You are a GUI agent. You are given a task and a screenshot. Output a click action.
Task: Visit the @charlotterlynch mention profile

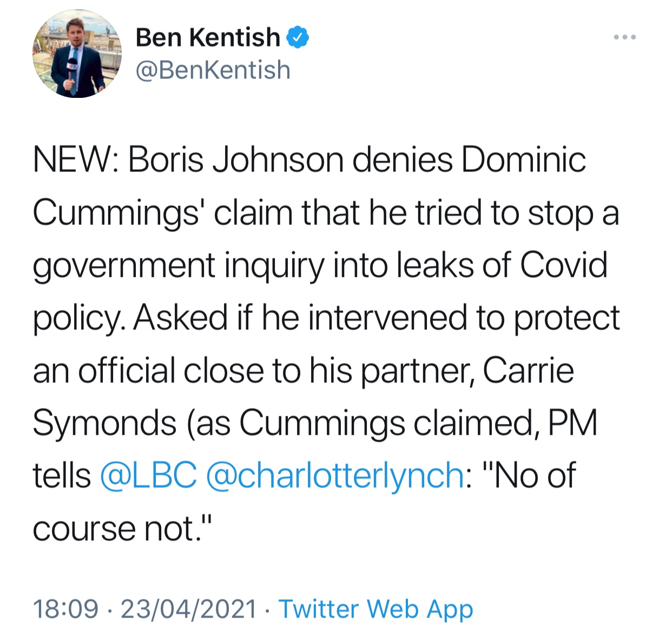tap(334, 476)
